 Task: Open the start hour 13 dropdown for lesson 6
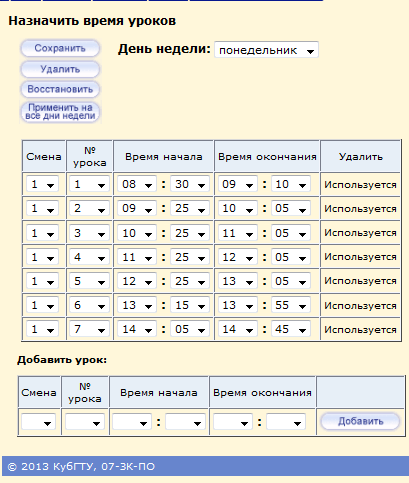137,305
